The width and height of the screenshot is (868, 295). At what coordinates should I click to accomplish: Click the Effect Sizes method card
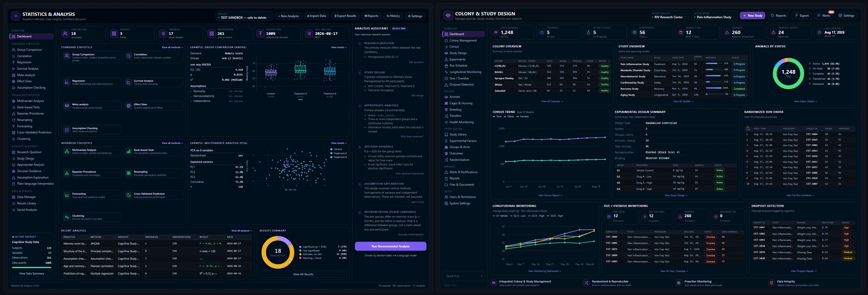[153, 106]
